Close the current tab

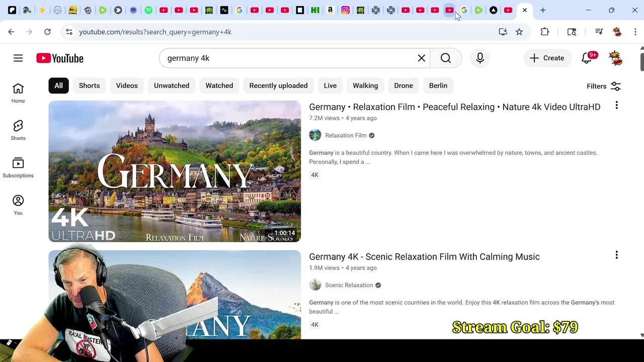[x=525, y=10]
